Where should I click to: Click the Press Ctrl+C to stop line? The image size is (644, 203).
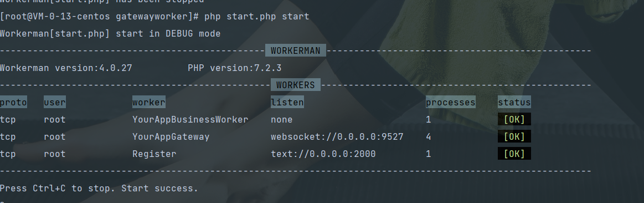(x=99, y=188)
